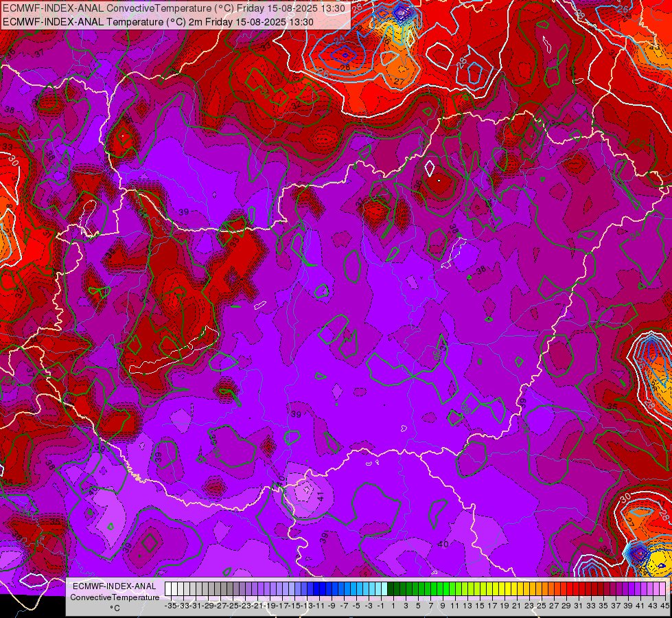Select the dark green swatch above 1
The height and width of the screenshot is (618, 672).
tap(391, 589)
